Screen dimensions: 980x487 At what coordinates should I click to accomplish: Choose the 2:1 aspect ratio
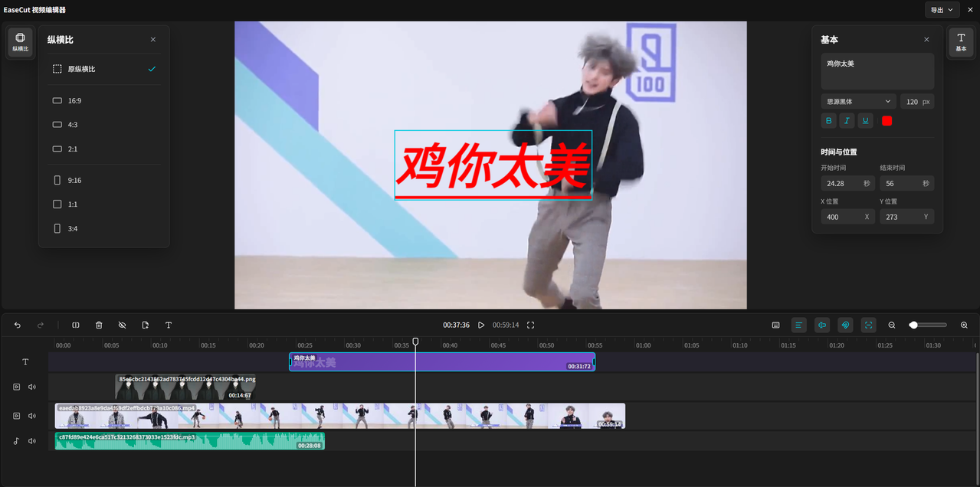click(103, 149)
